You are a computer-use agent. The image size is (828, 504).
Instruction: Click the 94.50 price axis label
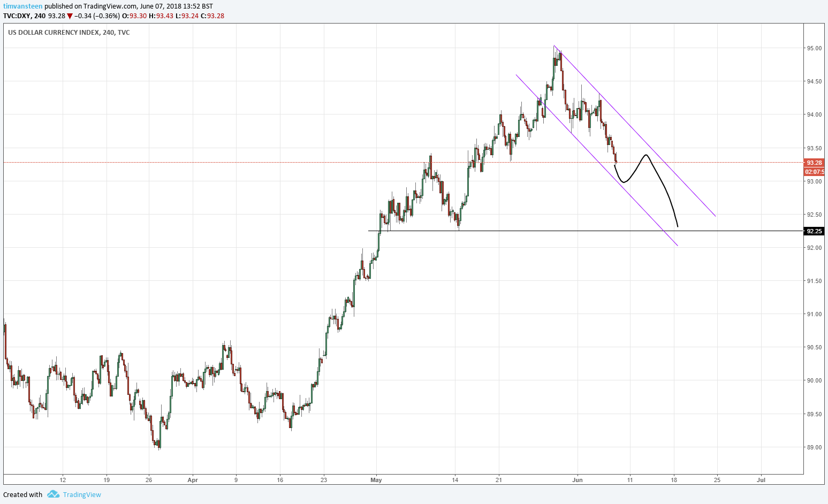pos(814,82)
